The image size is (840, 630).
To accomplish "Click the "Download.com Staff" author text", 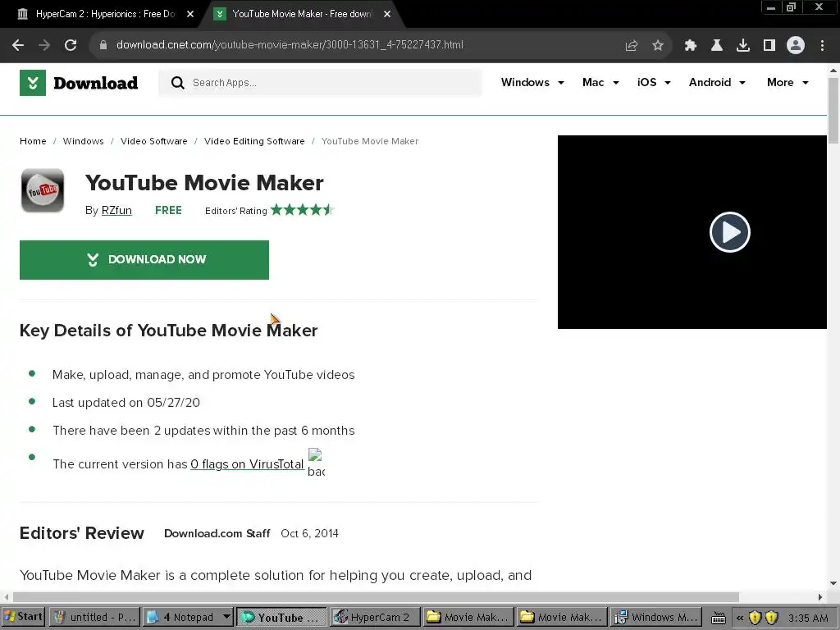I will tap(217, 533).
